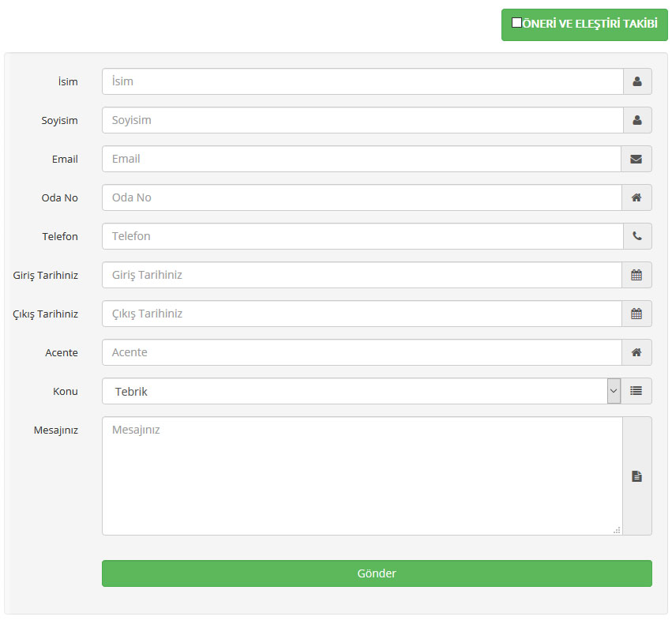
Task: Open calendar icon for Giriş Tarihiniz
Action: click(636, 275)
